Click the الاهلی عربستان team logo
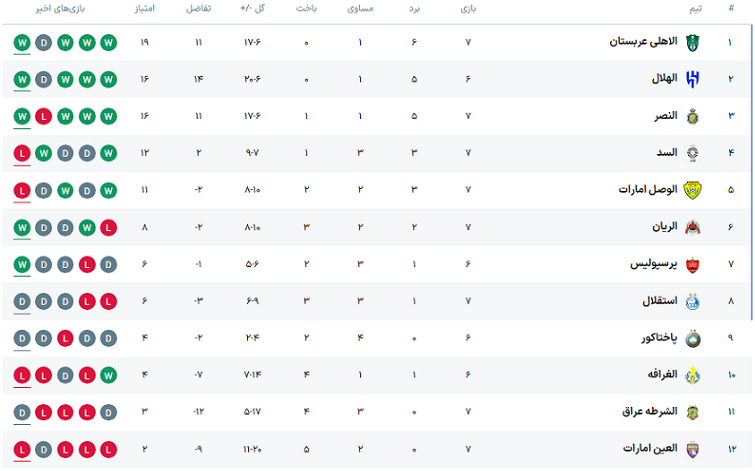This screenshot has width=755, height=471. point(692,43)
